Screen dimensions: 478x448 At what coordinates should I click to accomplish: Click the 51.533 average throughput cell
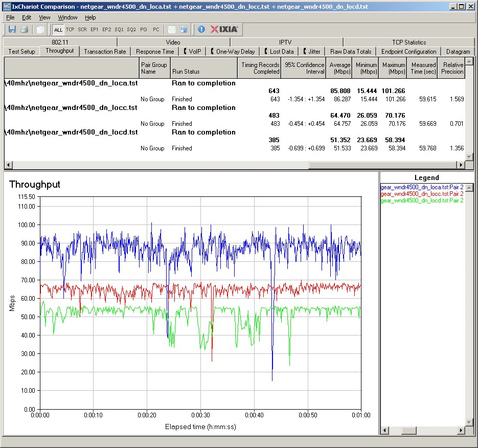[343, 148]
